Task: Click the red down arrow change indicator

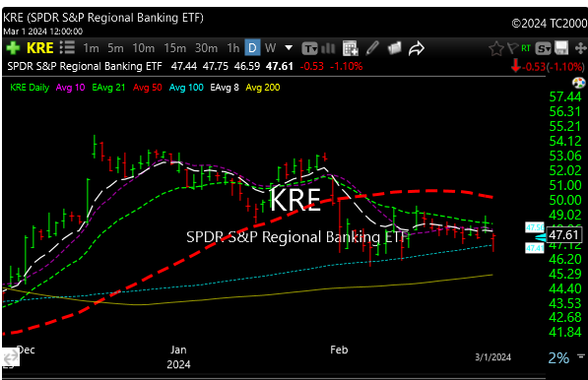Action: point(516,66)
